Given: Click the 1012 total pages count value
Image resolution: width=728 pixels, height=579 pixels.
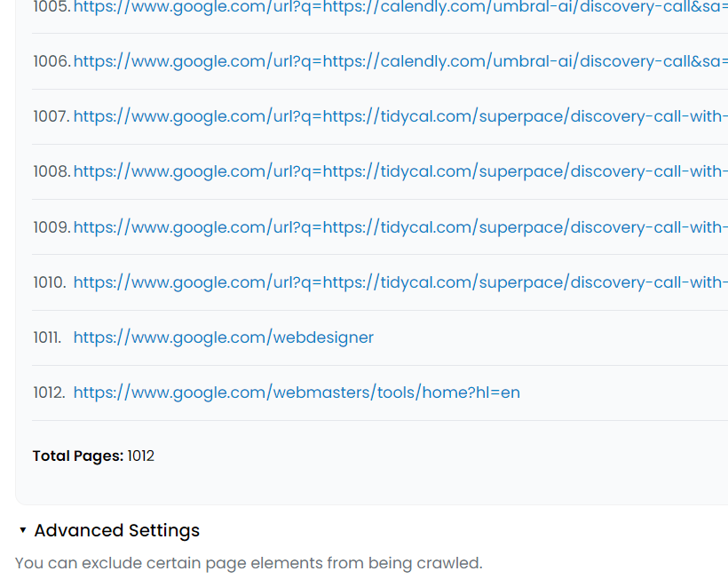Looking at the screenshot, I should (x=140, y=456).
